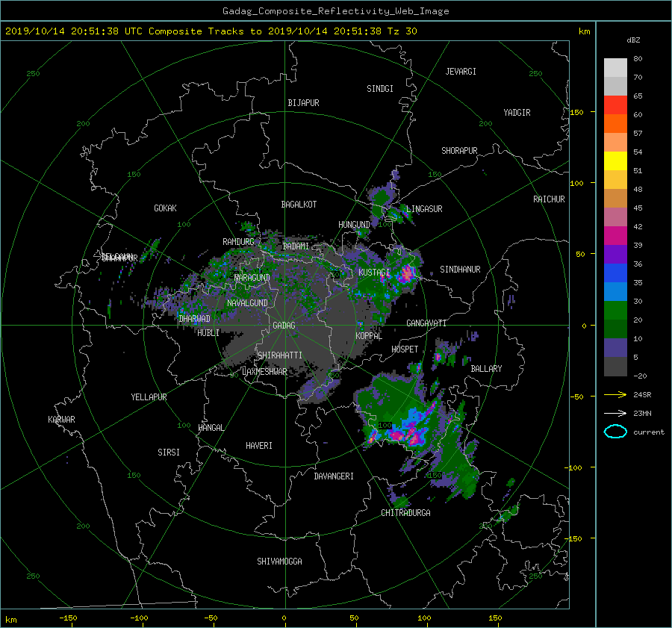This screenshot has width=672, height=628.
Task: Click the GADAG radar center label
Action: (x=284, y=326)
